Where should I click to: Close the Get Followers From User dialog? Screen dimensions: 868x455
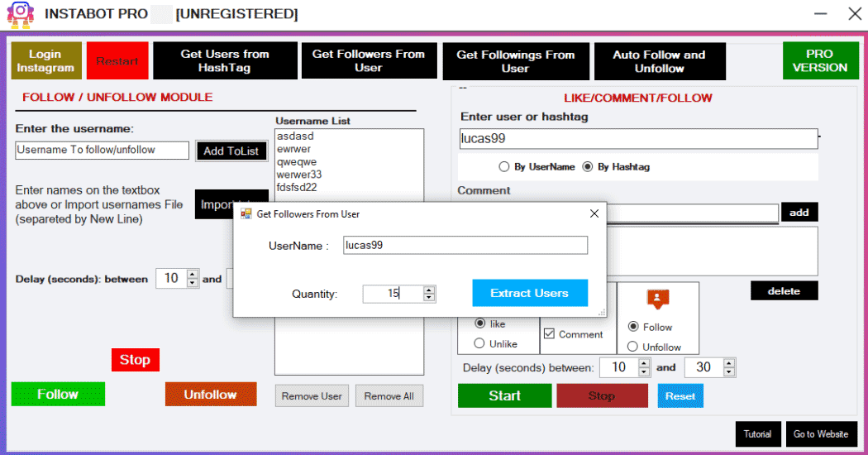pyautogui.click(x=594, y=213)
